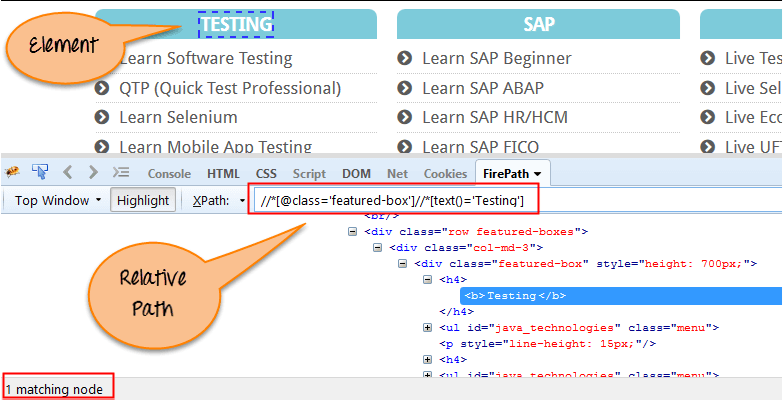Click the back arrow in Firebug toolbar
783x400 pixels.
pos(68,172)
